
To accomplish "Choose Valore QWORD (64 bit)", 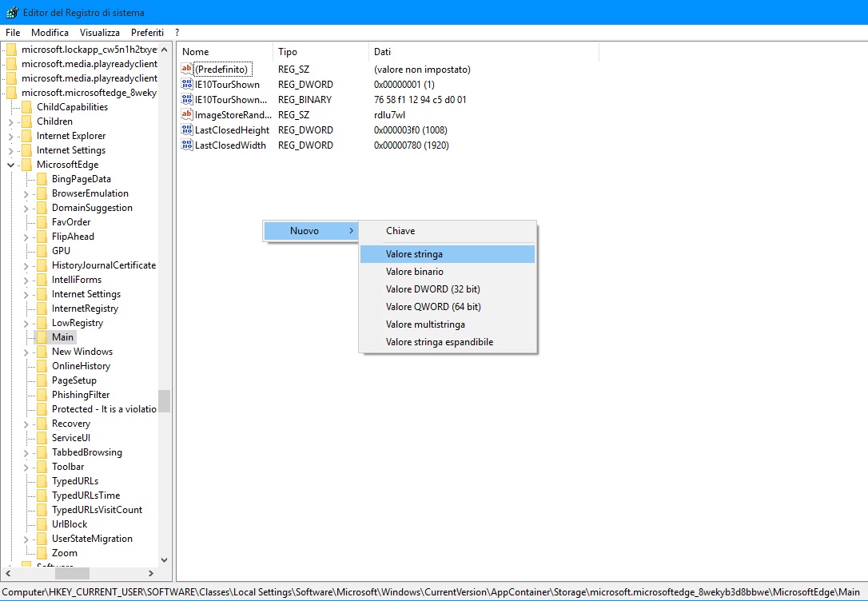I will click(x=448, y=307).
